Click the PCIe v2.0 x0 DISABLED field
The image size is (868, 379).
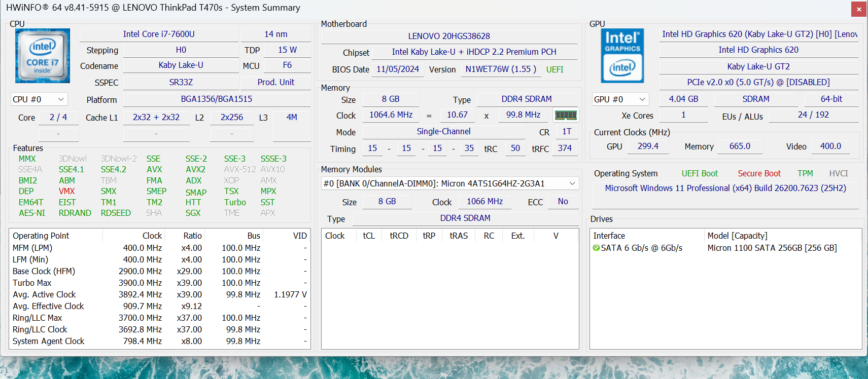[x=759, y=82]
